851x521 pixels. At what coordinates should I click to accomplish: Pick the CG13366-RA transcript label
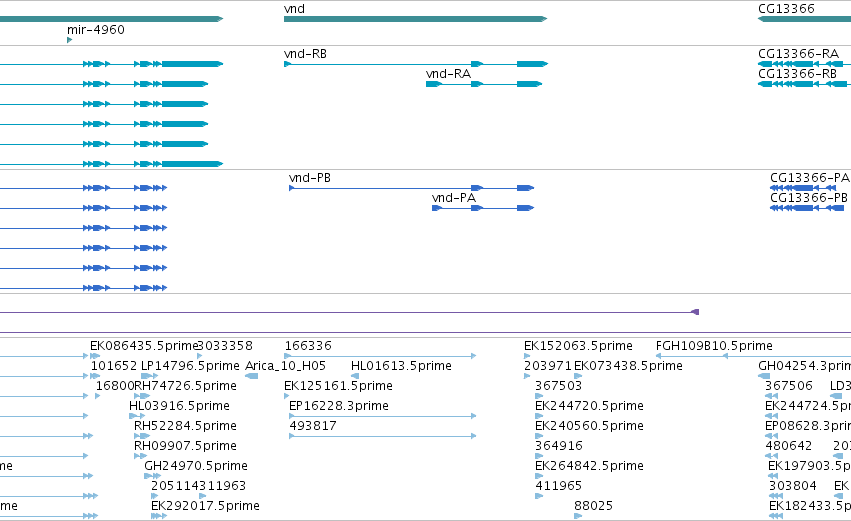798,54
